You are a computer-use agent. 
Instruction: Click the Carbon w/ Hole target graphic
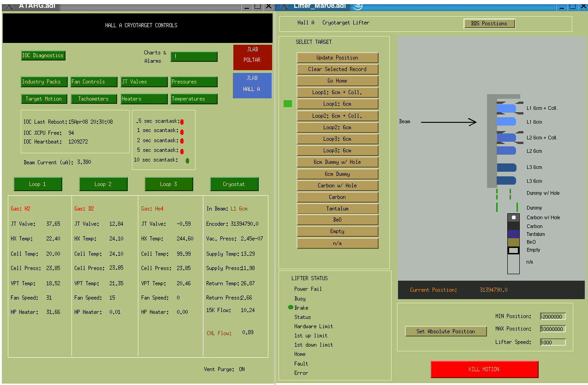click(513, 217)
